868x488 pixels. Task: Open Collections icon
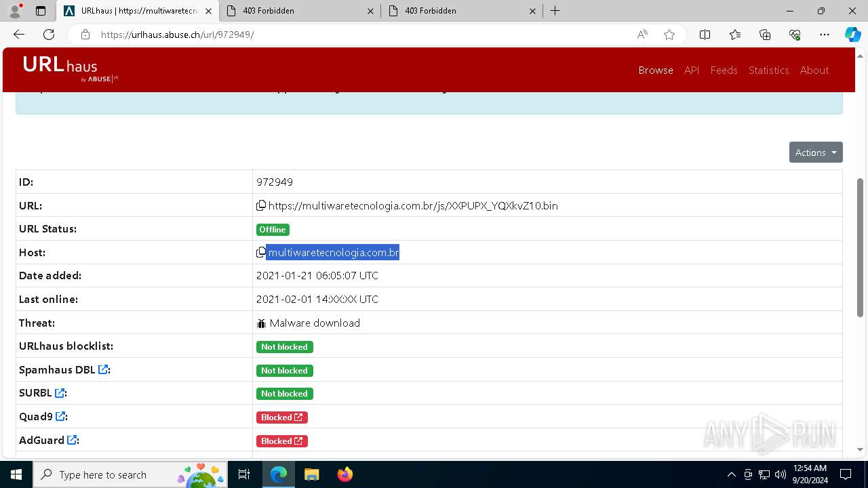tap(765, 35)
